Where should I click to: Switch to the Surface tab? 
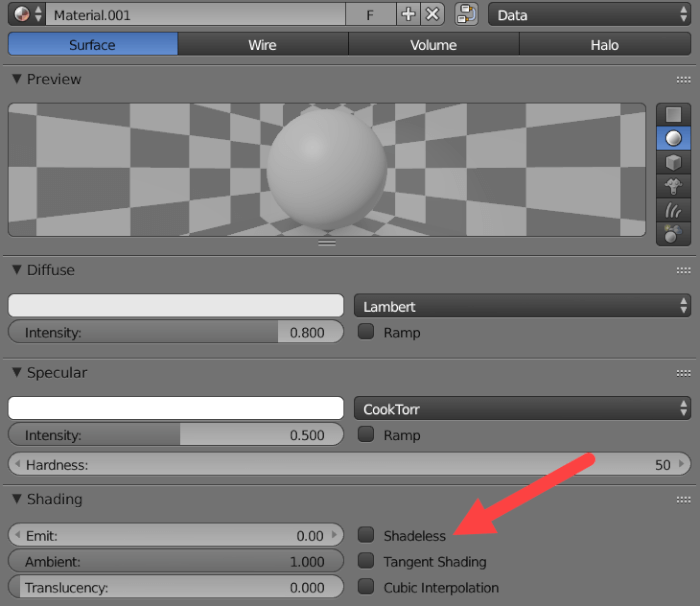coord(93,45)
